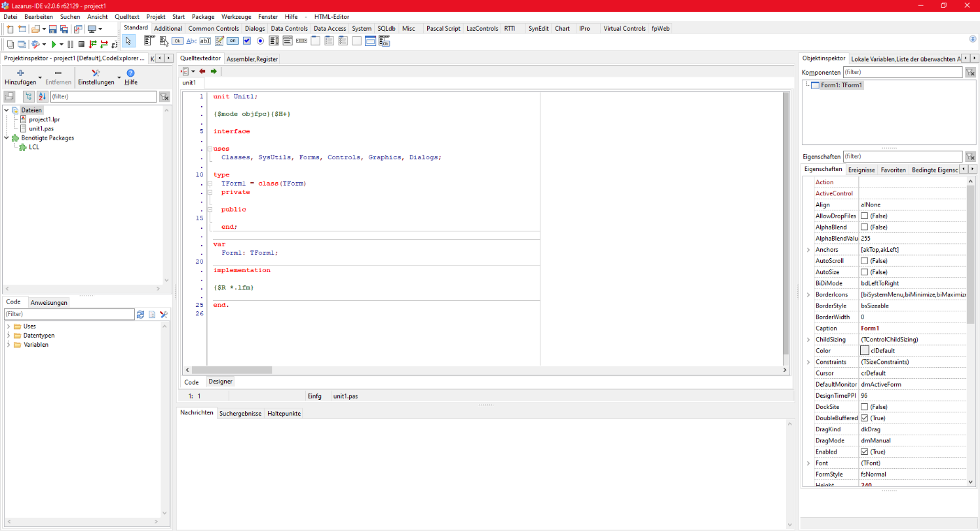Toggle the AutoSize property checkbox
This screenshot has height=531, width=980.
point(865,272)
